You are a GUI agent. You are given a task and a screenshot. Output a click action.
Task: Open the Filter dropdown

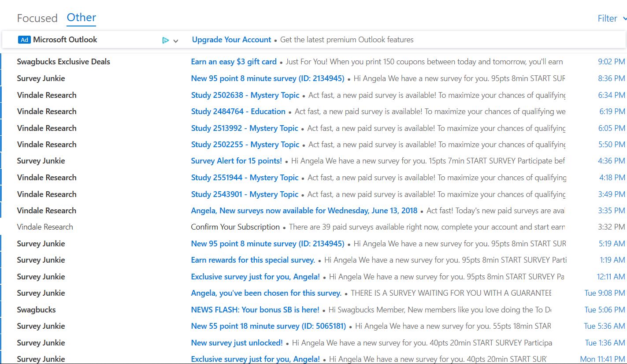(612, 19)
